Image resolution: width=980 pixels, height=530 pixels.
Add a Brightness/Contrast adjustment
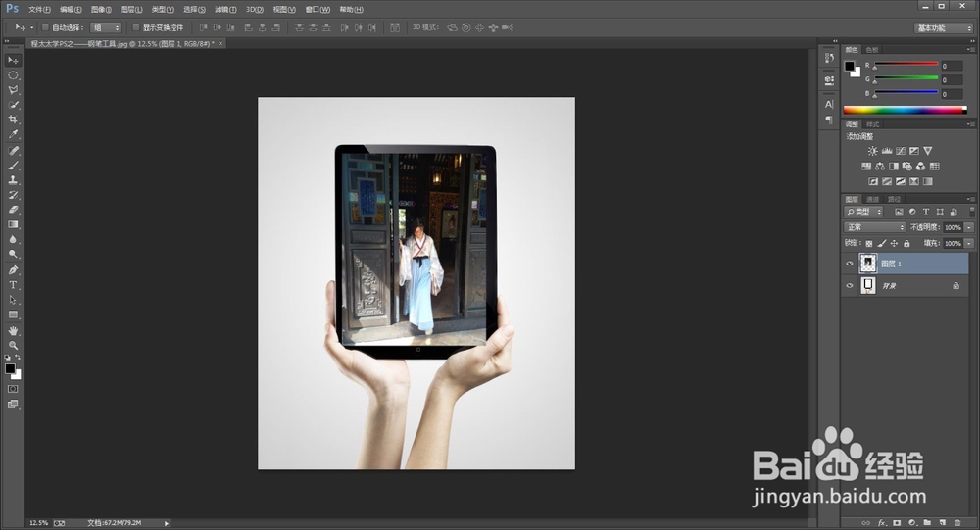(x=873, y=151)
